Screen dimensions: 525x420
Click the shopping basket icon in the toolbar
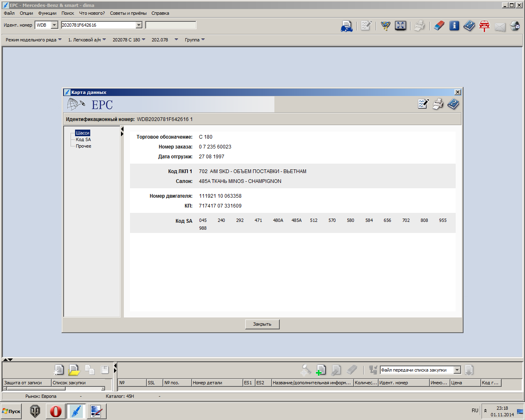(x=385, y=26)
